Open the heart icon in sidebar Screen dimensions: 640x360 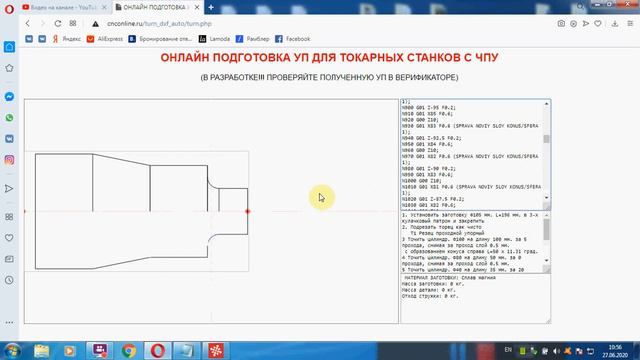click(x=9, y=238)
